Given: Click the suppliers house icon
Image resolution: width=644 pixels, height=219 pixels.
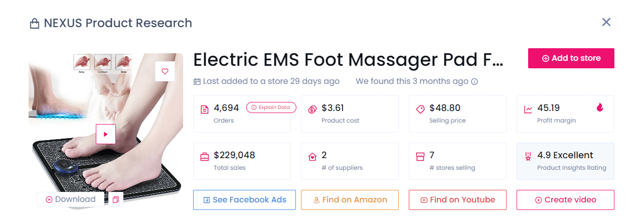Looking at the screenshot, I should pyautogui.click(x=312, y=157).
